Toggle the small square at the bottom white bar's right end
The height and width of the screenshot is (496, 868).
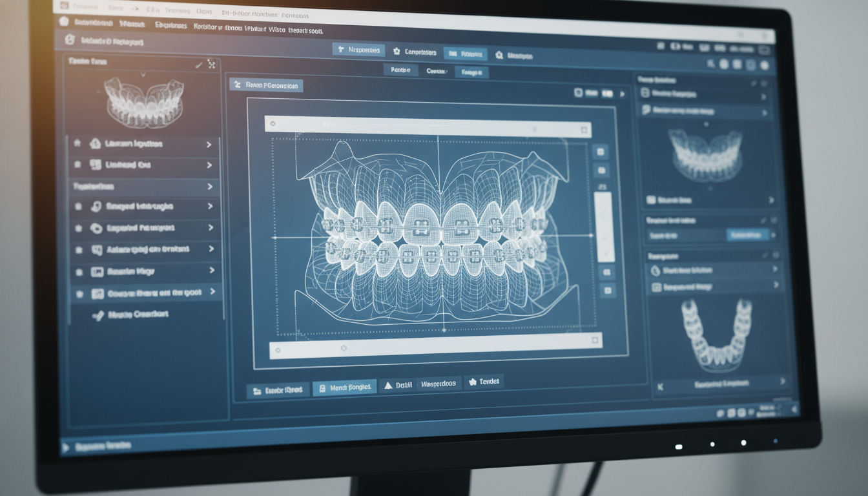coord(594,340)
